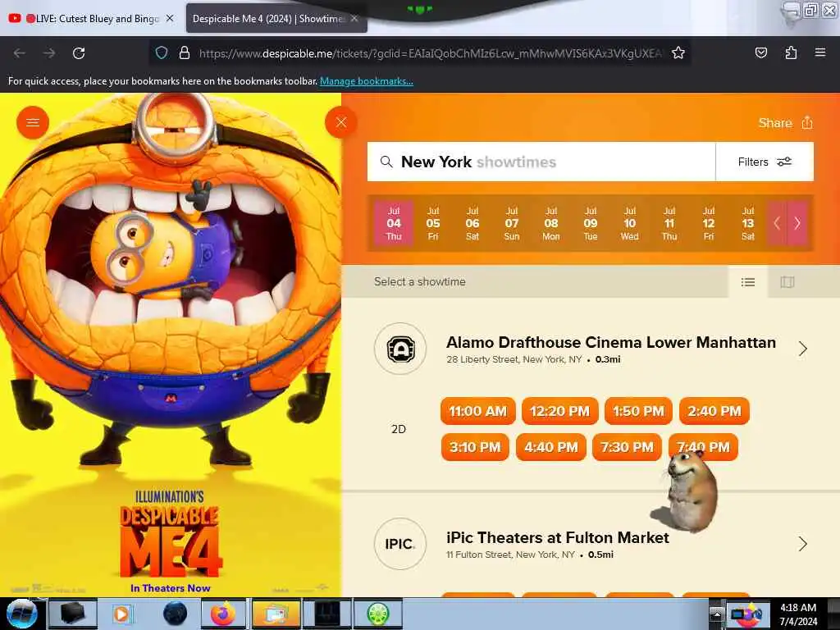Switch to the Bluey and Bingo YouTube tab
Viewport: 840px width, 630px height.
[x=91, y=19]
